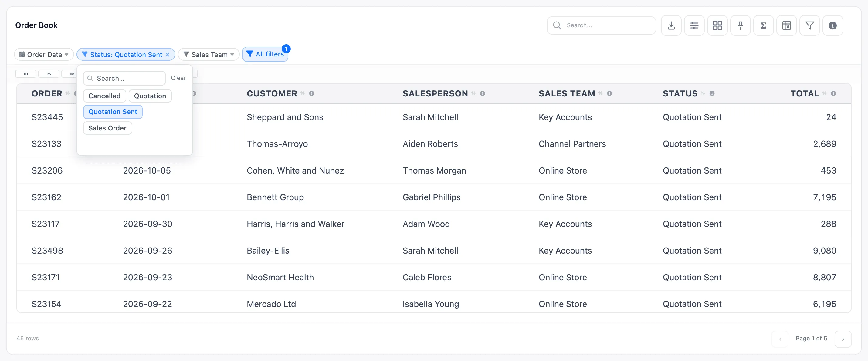Screen dimensions: 868x361
Task: Focus the Order Book search field
Action: [601, 25]
